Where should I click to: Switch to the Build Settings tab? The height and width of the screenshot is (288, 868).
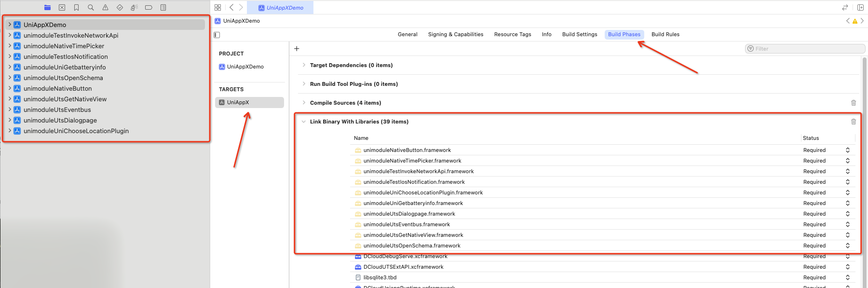click(x=580, y=34)
